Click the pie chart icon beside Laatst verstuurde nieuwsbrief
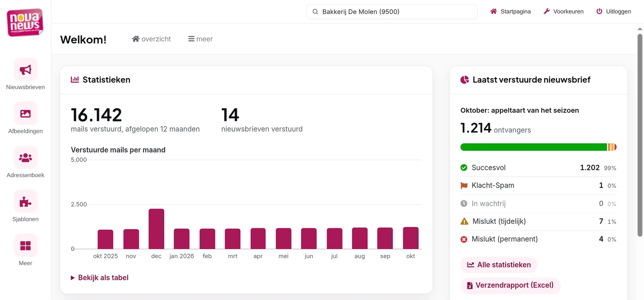The height and width of the screenshot is (300, 644). click(465, 80)
